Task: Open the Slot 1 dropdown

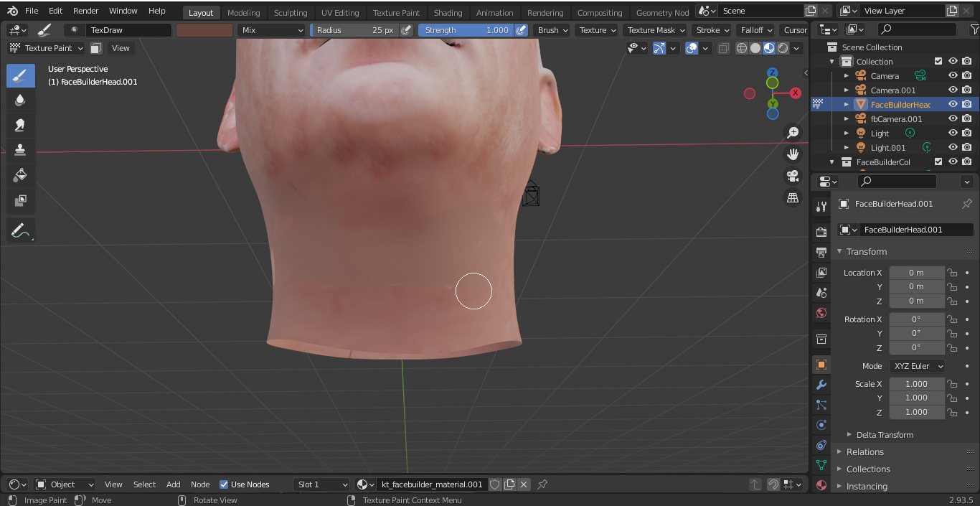Action: pos(321,484)
